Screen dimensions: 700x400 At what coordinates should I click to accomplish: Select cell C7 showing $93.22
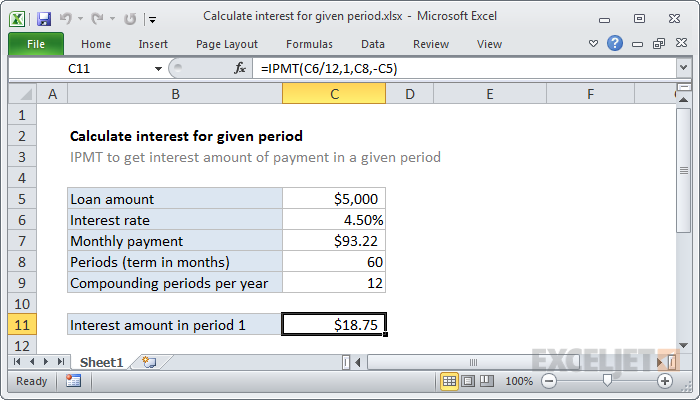click(333, 241)
